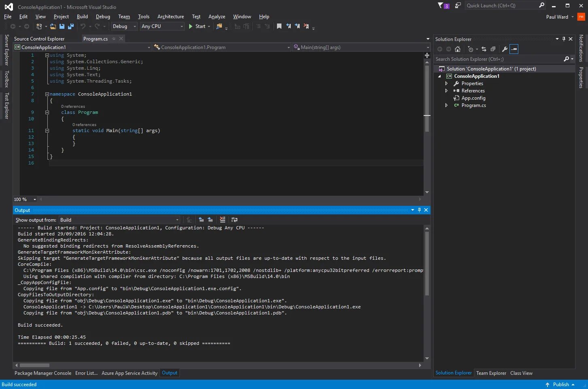Close the Program.cs tab

121,38
